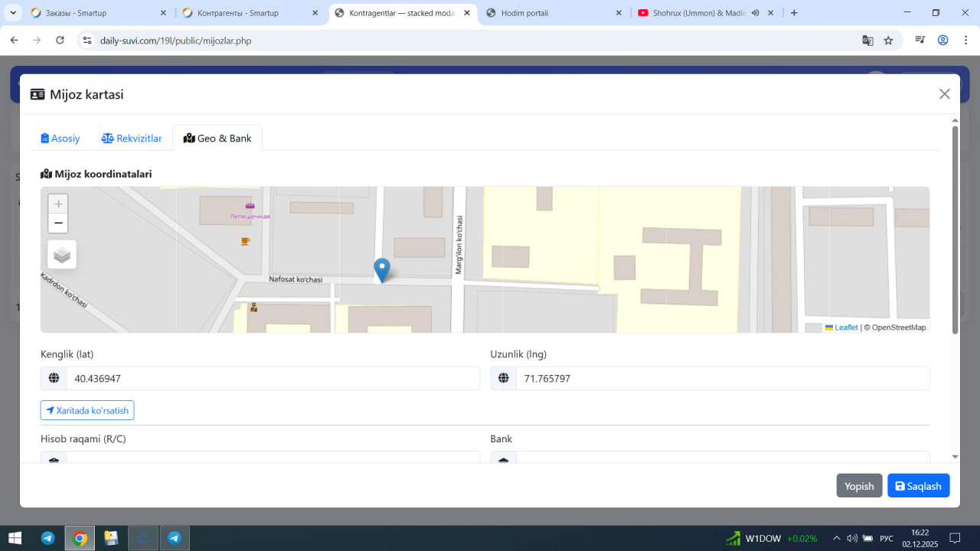The image size is (980, 551).
Task: Click the Kenglik (lat) input field
Action: pyautogui.click(x=272, y=379)
